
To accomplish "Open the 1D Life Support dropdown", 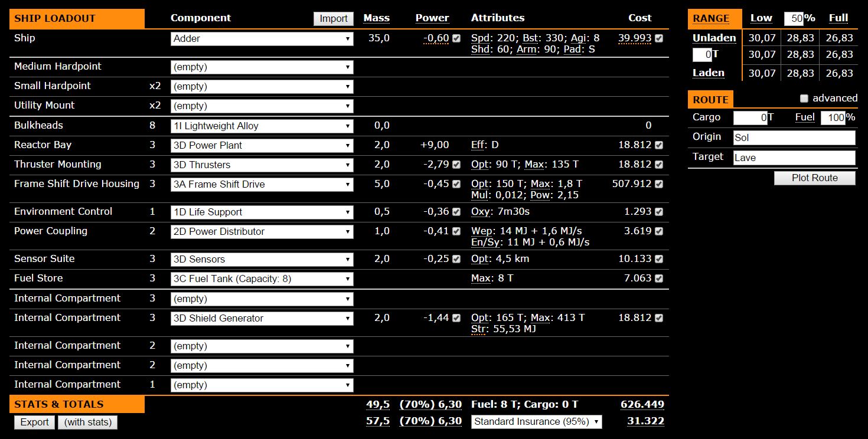I will [262, 212].
